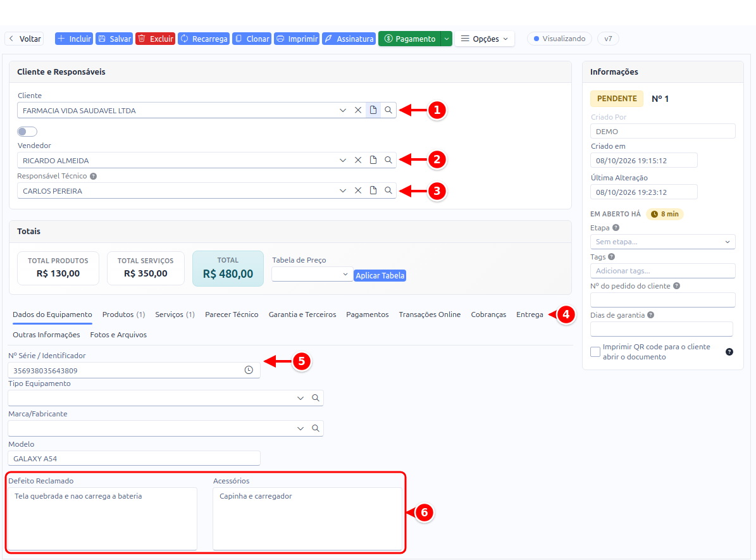
Task: Open Responsável Técnico document icon
Action: [x=373, y=190]
